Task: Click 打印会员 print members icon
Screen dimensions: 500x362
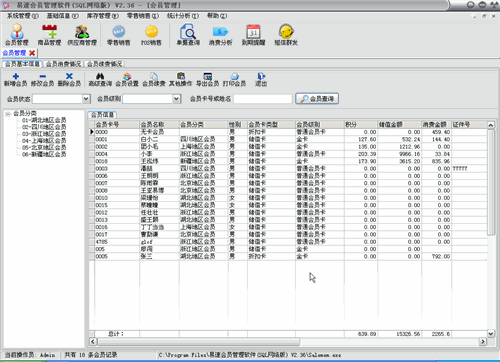Action: tap(234, 80)
